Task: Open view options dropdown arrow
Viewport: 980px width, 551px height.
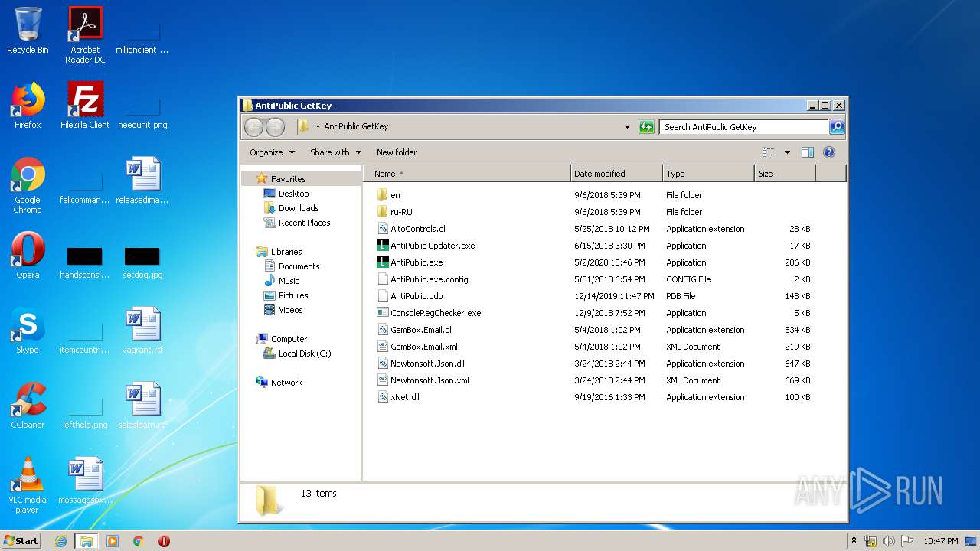Action: [787, 152]
